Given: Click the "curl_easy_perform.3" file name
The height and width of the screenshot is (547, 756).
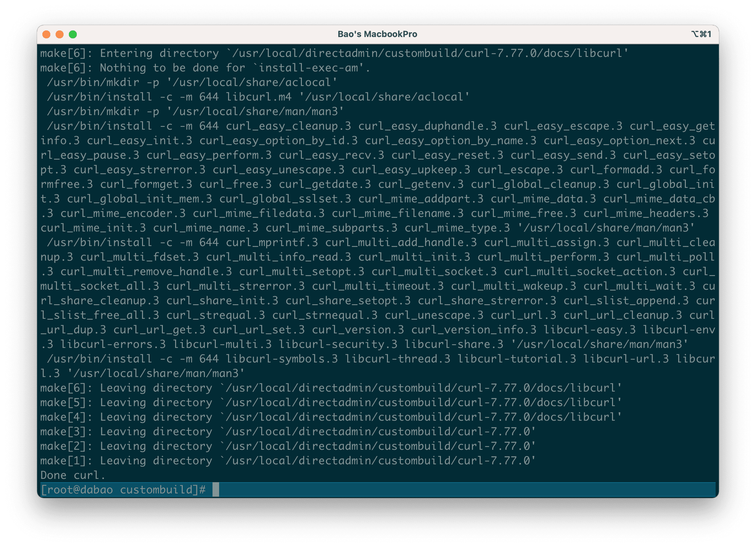Looking at the screenshot, I should [x=209, y=155].
